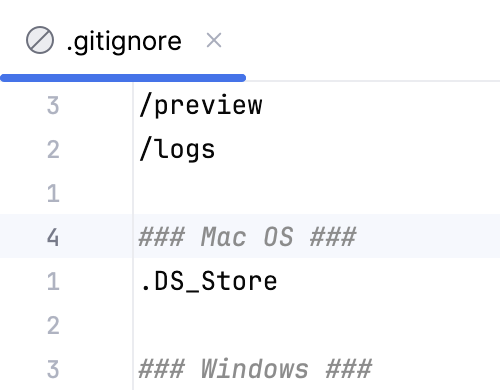Click empty line below .DS_Store
This screenshot has width=500, height=390.
(317, 325)
